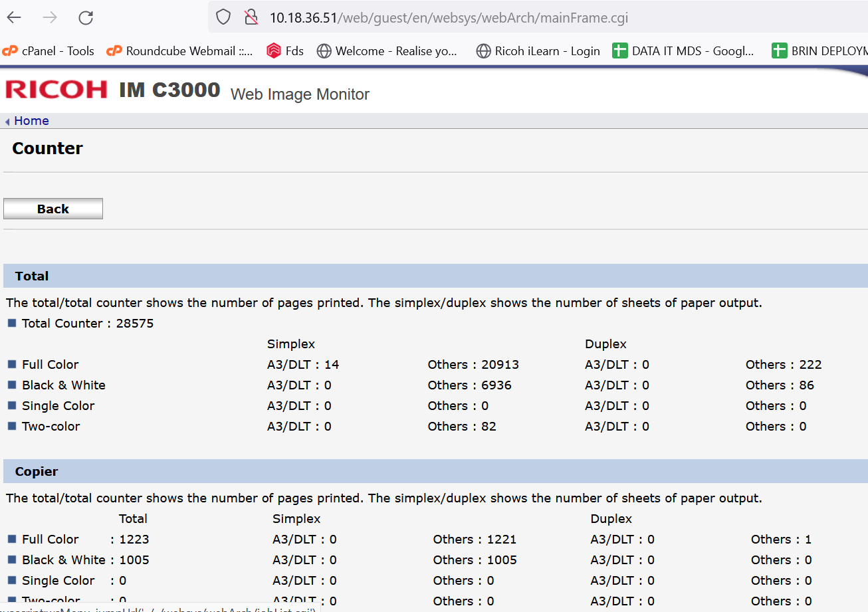
Task: Click A3/DLT : 14 value
Action: coord(303,365)
